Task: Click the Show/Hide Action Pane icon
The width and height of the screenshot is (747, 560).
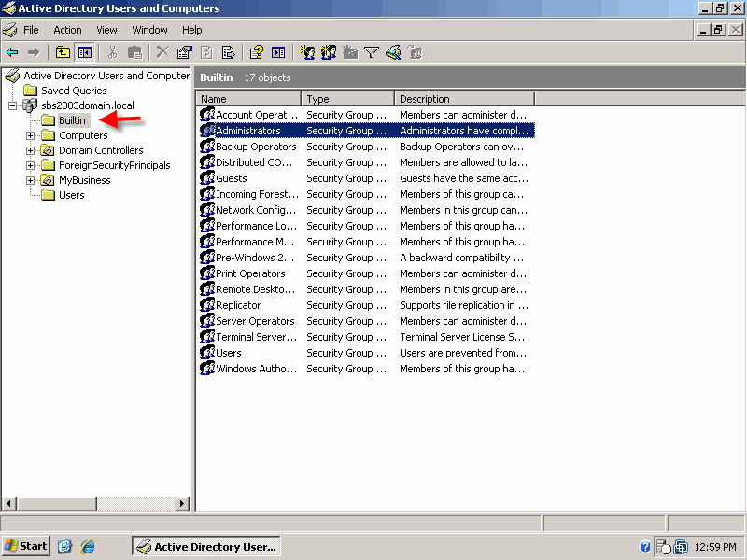Action: tap(278, 52)
